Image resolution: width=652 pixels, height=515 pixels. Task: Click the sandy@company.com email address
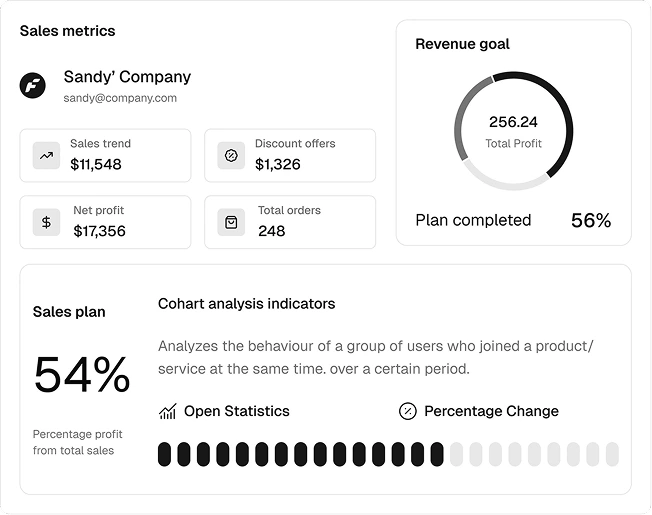[120, 98]
